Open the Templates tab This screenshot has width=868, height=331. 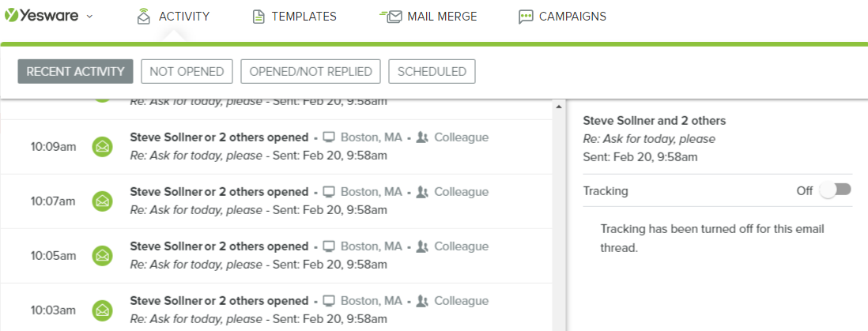[x=304, y=17]
